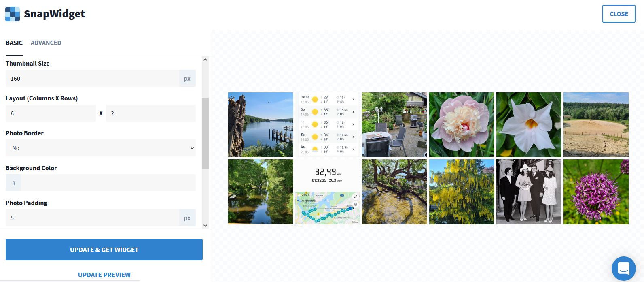Click the layout rows input field
The height and width of the screenshot is (282, 644).
tap(151, 113)
